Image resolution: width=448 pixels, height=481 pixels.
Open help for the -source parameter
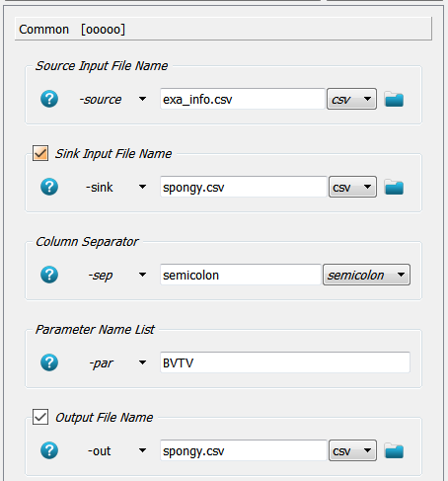49,99
